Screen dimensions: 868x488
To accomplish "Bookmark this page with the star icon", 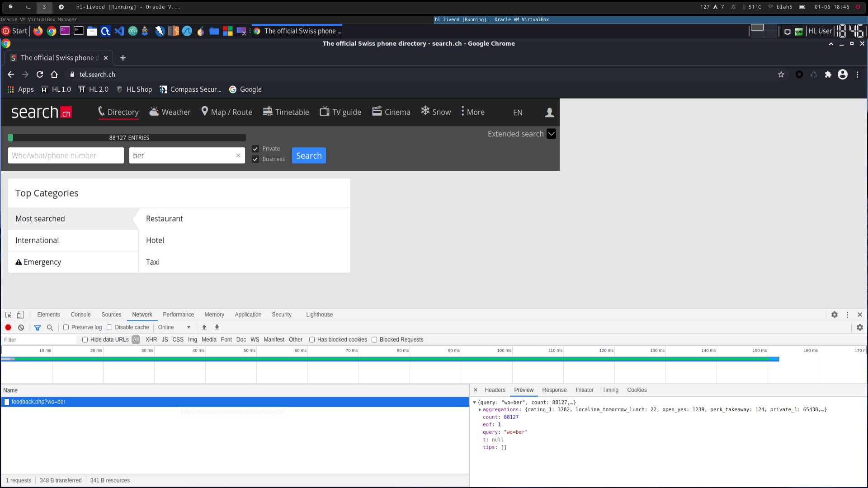I will click(x=781, y=75).
